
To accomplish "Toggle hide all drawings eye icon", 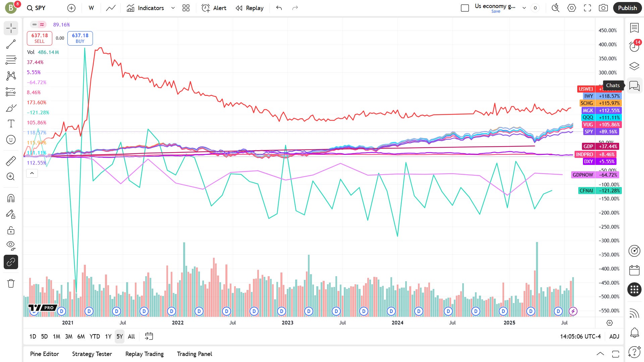I will (x=11, y=246).
